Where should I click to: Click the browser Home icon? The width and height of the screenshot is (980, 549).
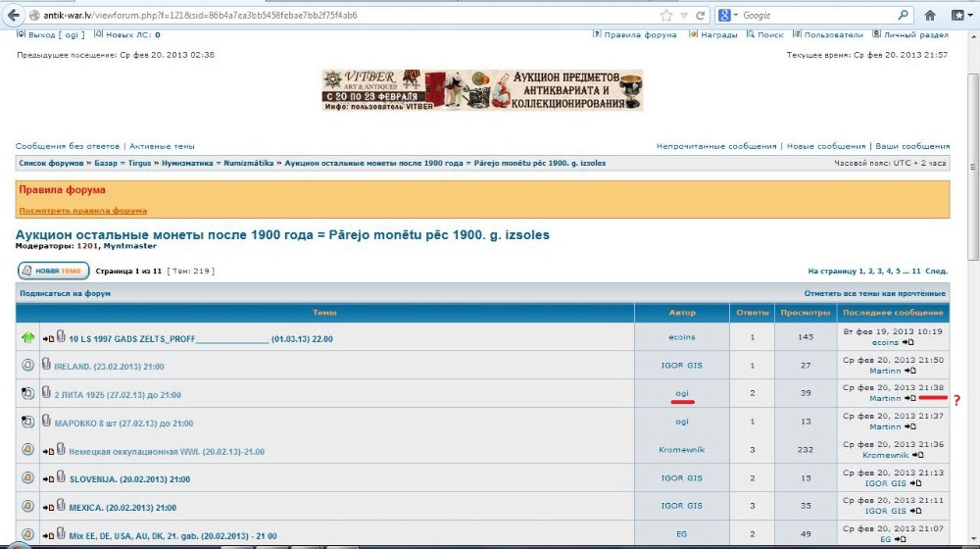(930, 16)
